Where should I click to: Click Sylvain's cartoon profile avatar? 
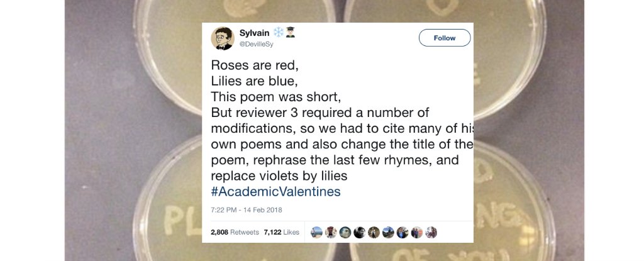coord(223,38)
